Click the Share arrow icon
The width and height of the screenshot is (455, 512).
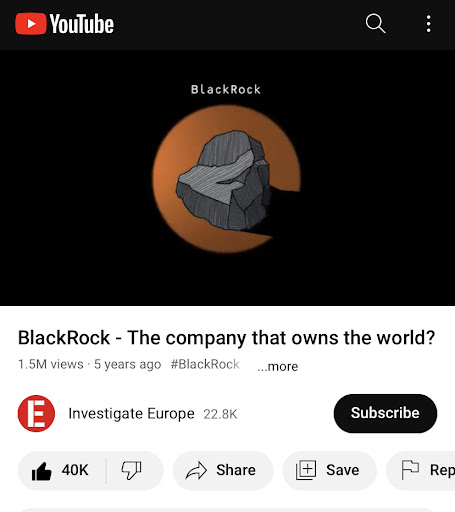pos(196,471)
